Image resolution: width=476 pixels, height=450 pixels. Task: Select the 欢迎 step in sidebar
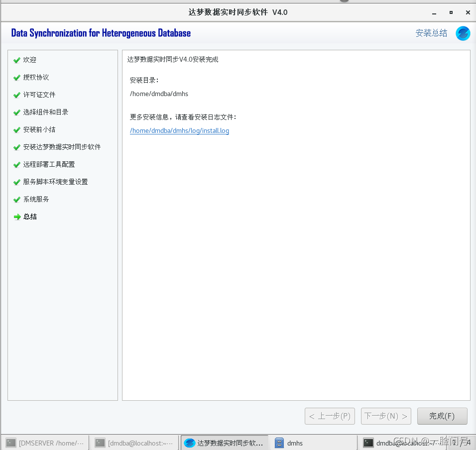pos(30,60)
